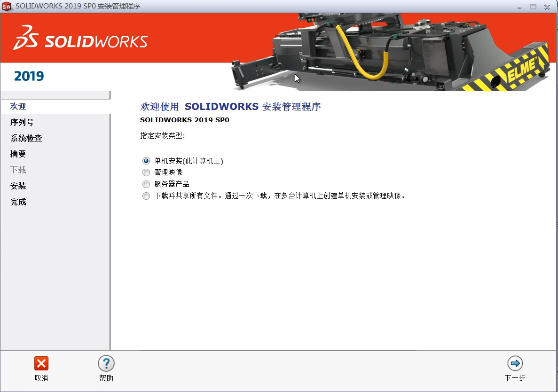
Task: Click the ELME machine banner image
Action: click(x=390, y=52)
